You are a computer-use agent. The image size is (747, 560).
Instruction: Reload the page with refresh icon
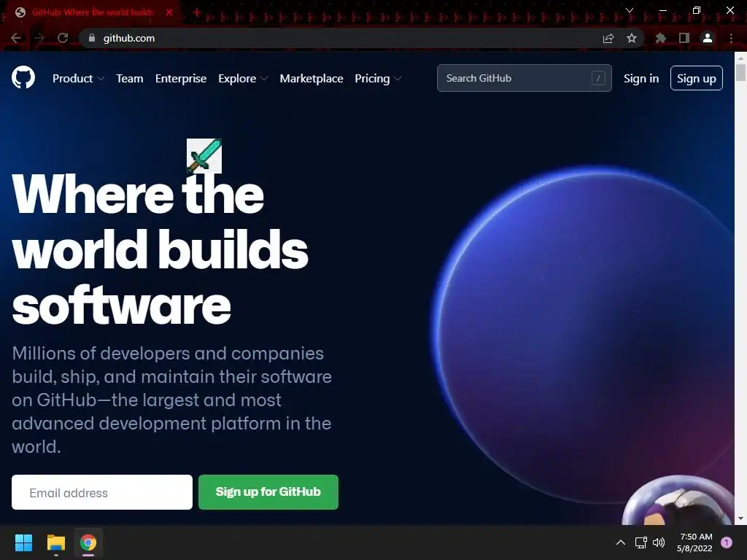(63, 38)
